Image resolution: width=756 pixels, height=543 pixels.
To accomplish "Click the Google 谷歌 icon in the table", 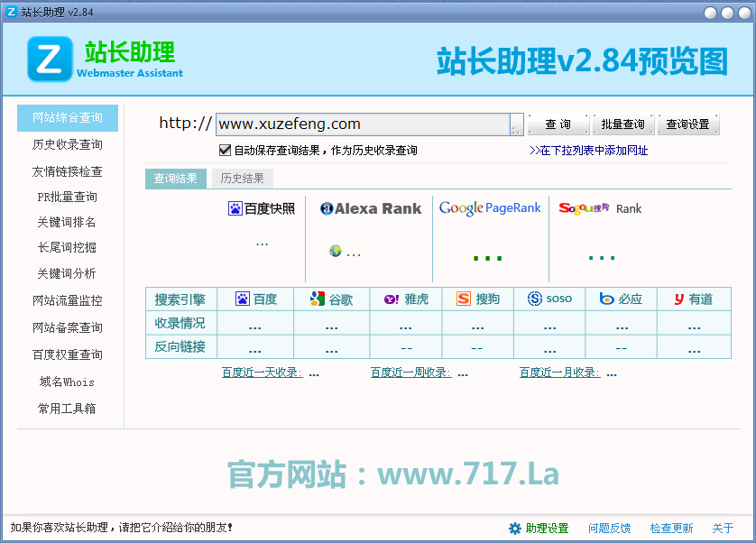I will coord(318,299).
